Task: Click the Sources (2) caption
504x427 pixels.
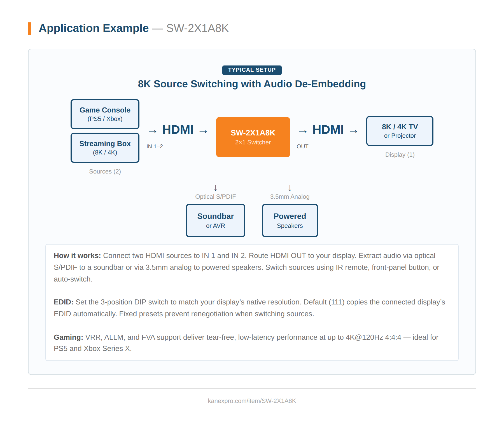Action: tap(105, 171)
